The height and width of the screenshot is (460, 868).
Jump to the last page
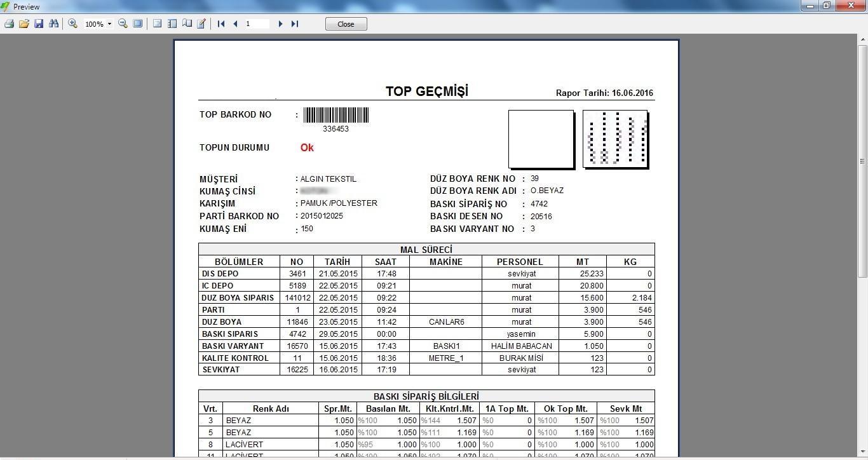295,24
